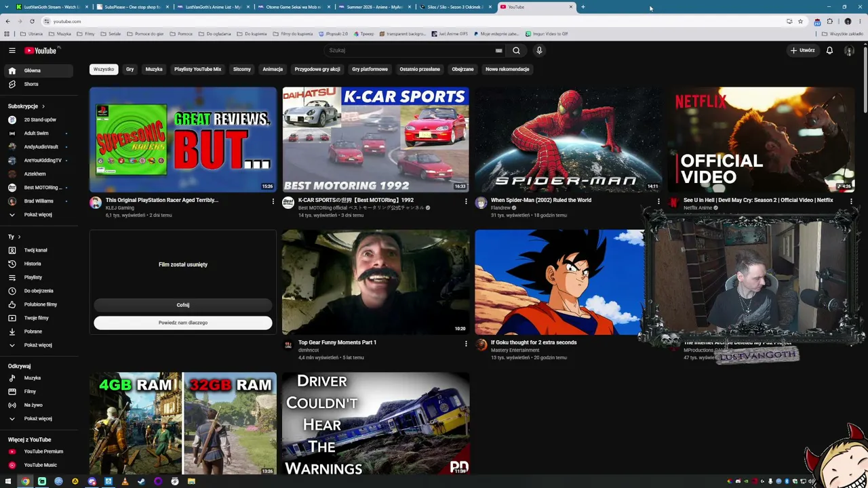The width and height of the screenshot is (868, 488).
Task: Open the Subskrypcje section header
Action: [26, 106]
